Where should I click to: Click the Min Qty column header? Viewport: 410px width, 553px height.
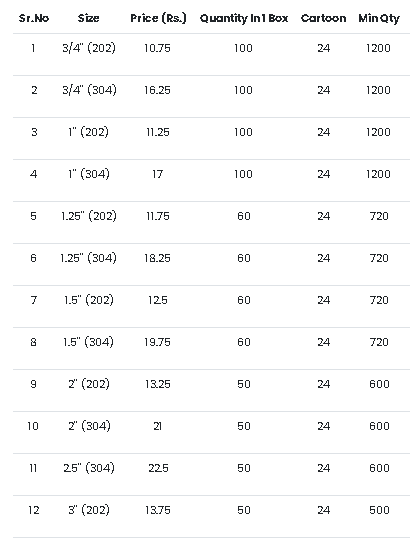pyautogui.click(x=379, y=18)
